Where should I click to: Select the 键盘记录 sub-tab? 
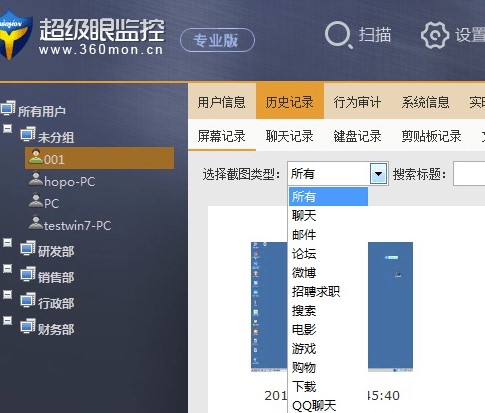point(357,136)
